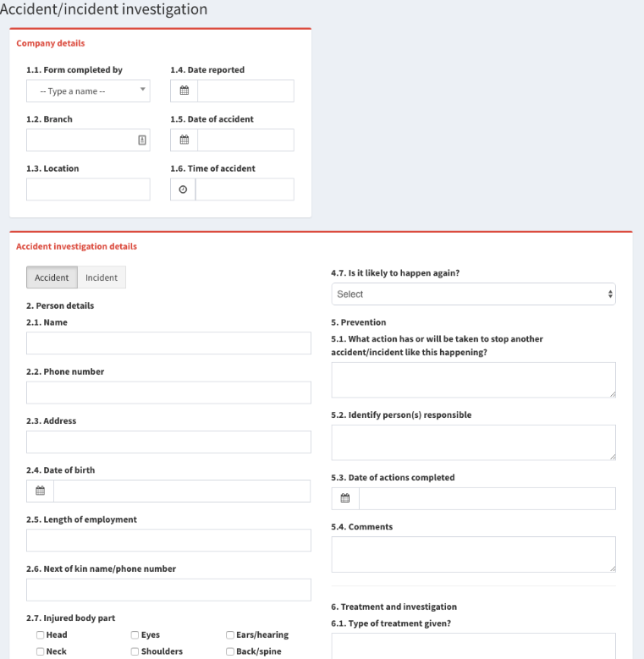Click the contact icon in Branch field
This screenshot has width=644, height=659.
pyautogui.click(x=142, y=140)
